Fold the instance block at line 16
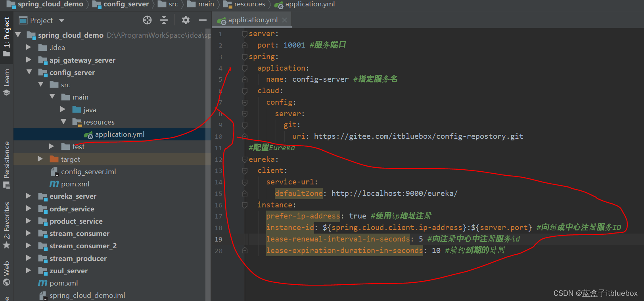 coord(245,205)
